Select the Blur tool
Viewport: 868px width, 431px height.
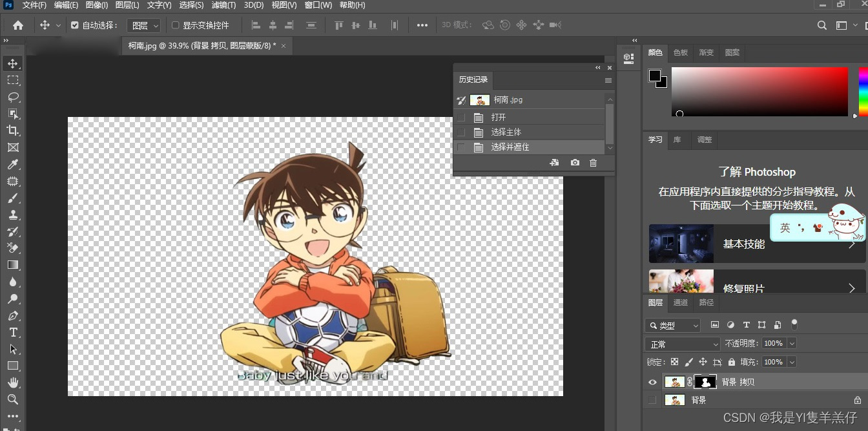tap(13, 282)
